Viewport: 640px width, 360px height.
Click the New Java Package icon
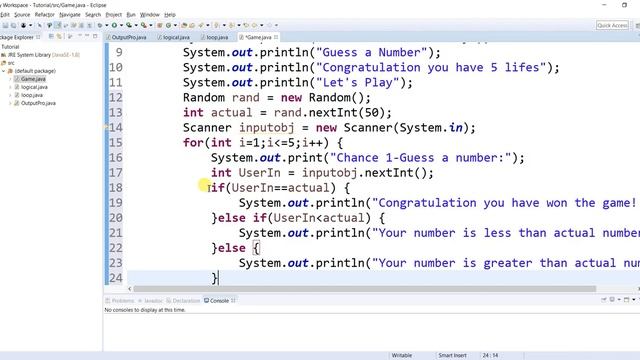tap(160, 25)
